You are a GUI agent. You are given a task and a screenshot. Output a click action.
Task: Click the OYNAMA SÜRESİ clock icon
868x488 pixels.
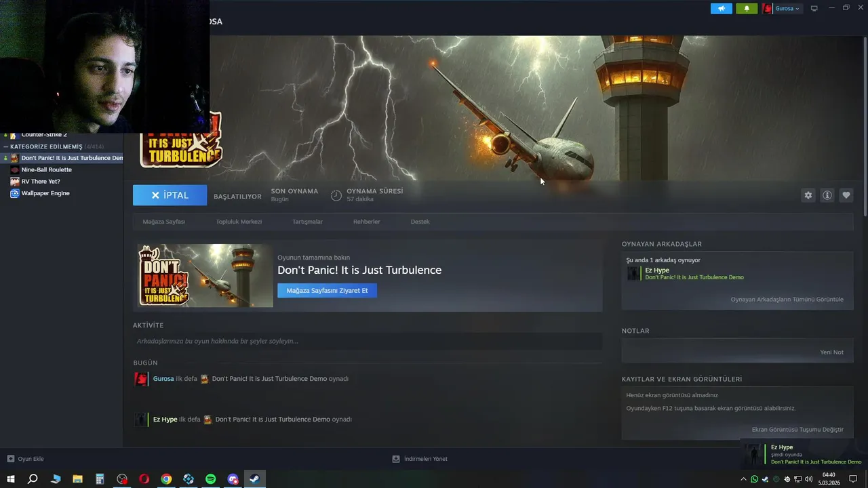pos(336,195)
